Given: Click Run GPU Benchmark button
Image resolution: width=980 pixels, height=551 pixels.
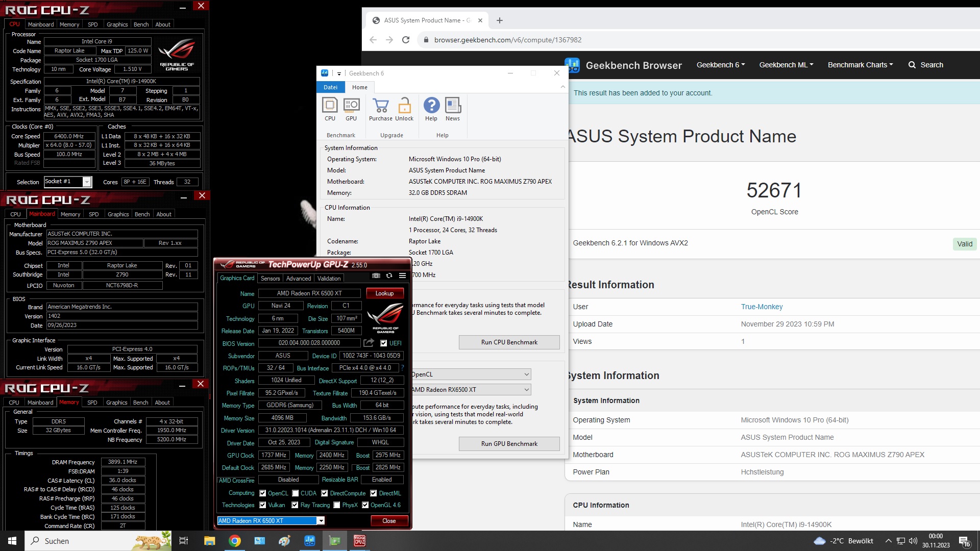Looking at the screenshot, I should [509, 444].
